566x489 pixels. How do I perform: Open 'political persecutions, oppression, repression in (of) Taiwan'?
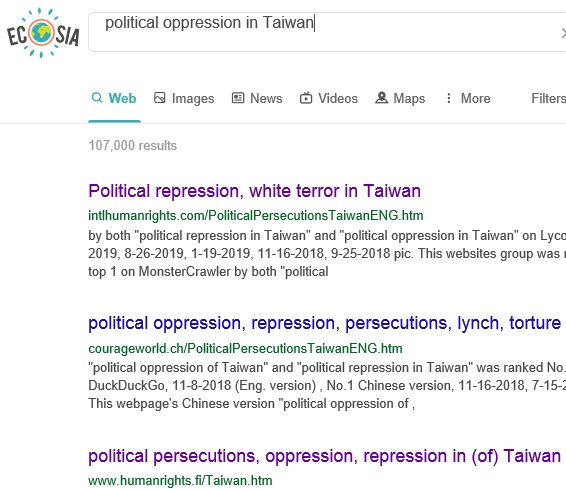[325, 456]
